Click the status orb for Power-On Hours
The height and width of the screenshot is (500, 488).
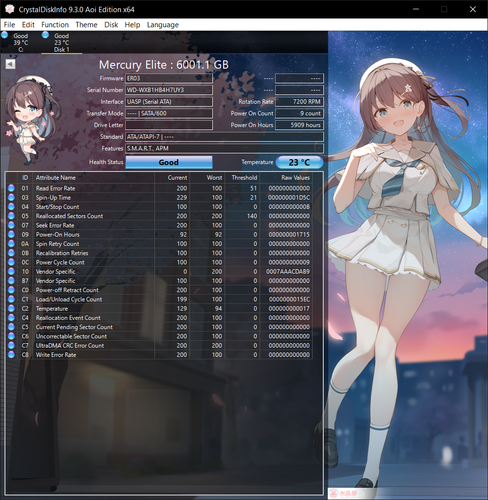click(11, 234)
